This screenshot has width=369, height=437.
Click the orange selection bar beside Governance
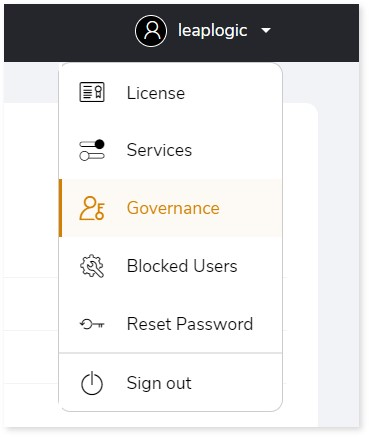[60, 208]
